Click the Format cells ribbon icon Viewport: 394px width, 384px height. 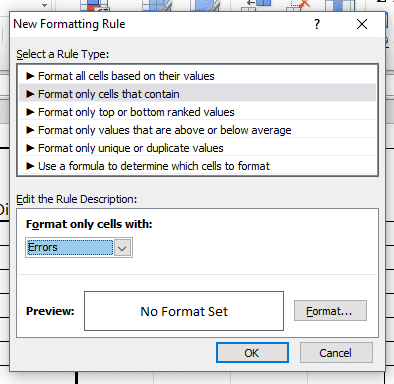340,6
